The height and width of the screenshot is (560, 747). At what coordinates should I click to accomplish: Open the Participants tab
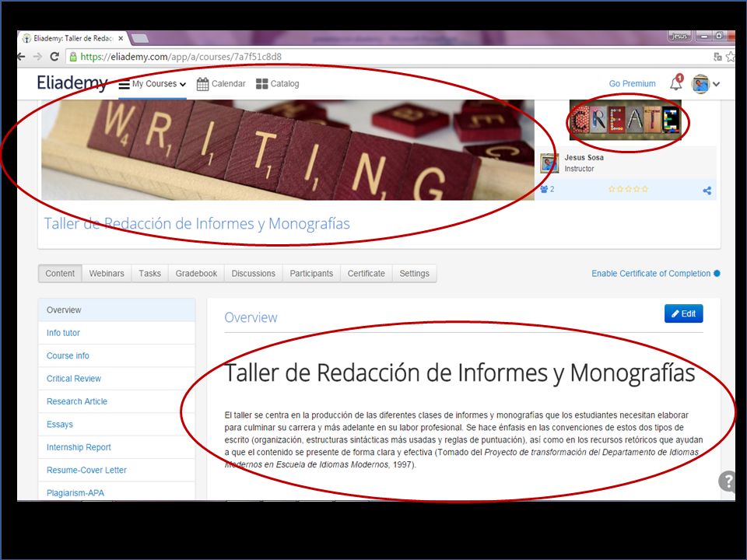pyautogui.click(x=311, y=273)
